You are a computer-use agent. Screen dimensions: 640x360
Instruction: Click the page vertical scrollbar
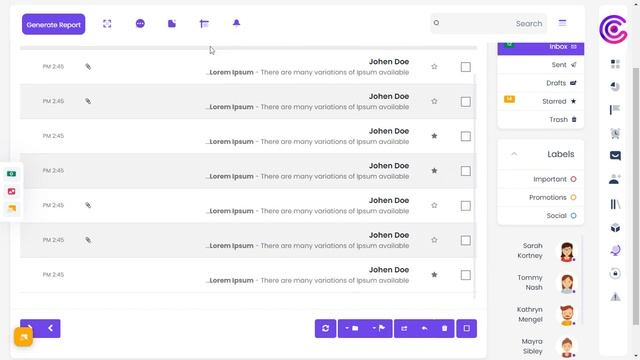point(636,196)
